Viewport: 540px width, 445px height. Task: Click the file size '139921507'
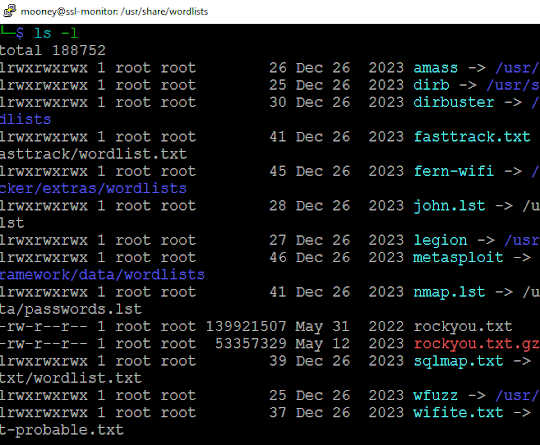point(246,326)
